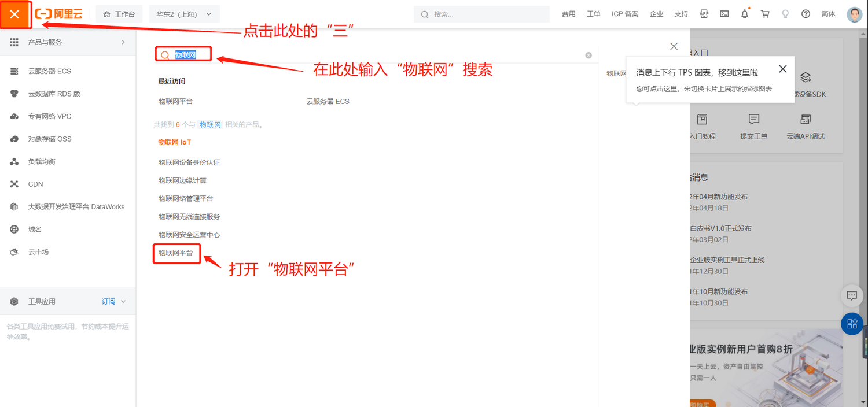
Task: Open 物联网平台 in the IoT results list
Action: 176,253
